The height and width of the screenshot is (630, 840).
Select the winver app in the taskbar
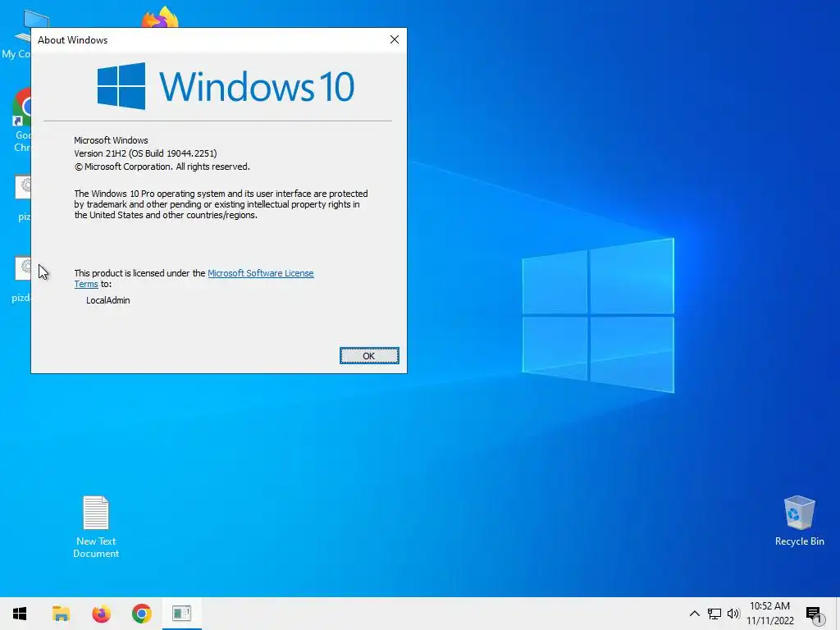(181, 614)
